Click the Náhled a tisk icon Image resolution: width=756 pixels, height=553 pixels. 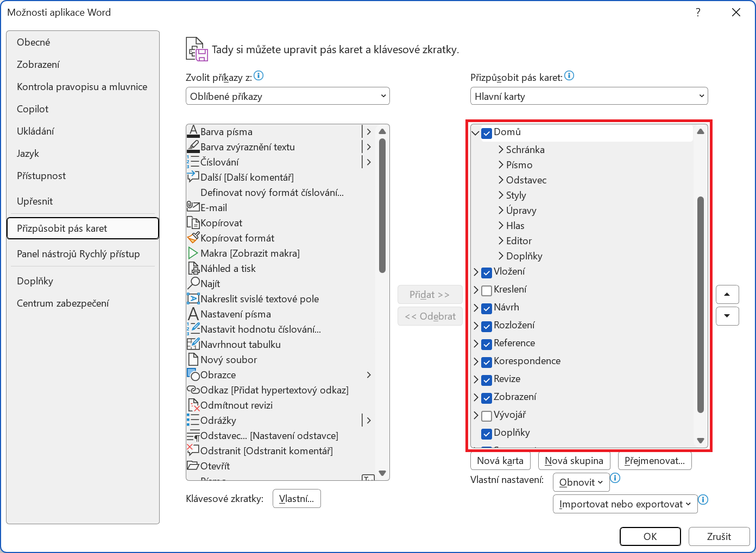point(193,268)
